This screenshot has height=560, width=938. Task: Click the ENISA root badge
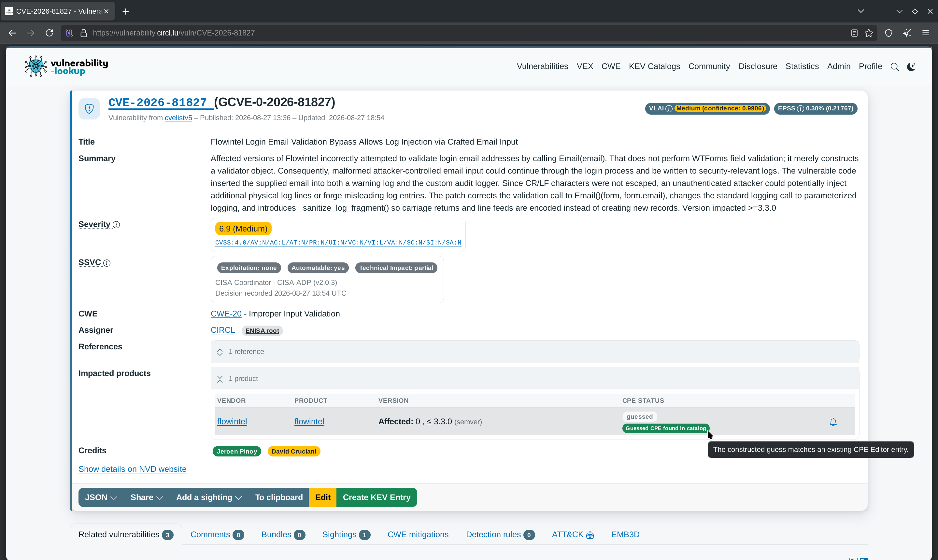(262, 331)
